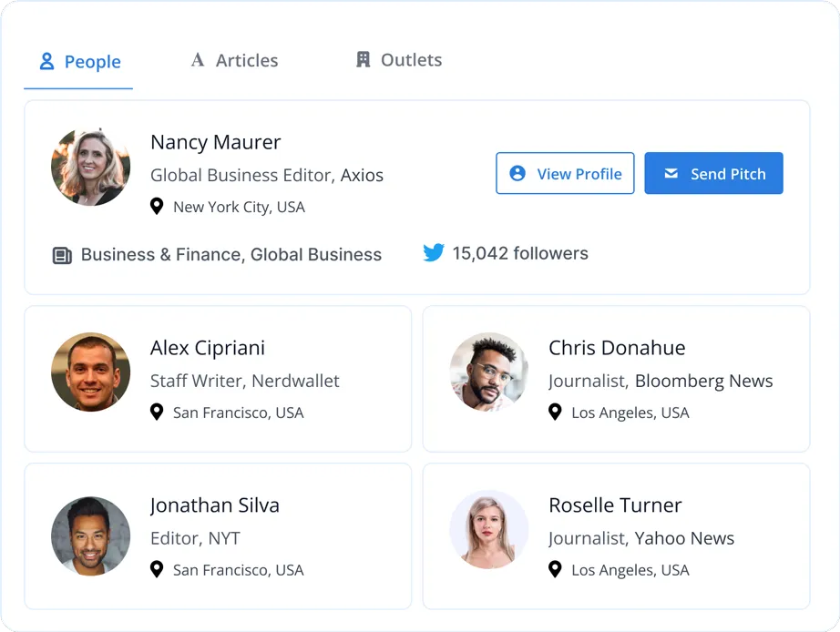Click the location pin in Alex Cipriani's card
Image resolution: width=840 pixels, height=632 pixels.
pyautogui.click(x=157, y=413)
